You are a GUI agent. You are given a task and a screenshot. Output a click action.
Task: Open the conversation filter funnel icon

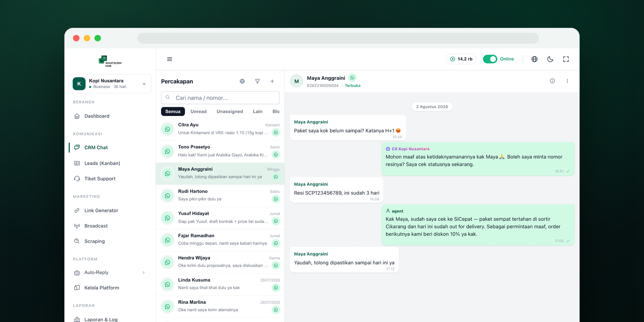257,81
